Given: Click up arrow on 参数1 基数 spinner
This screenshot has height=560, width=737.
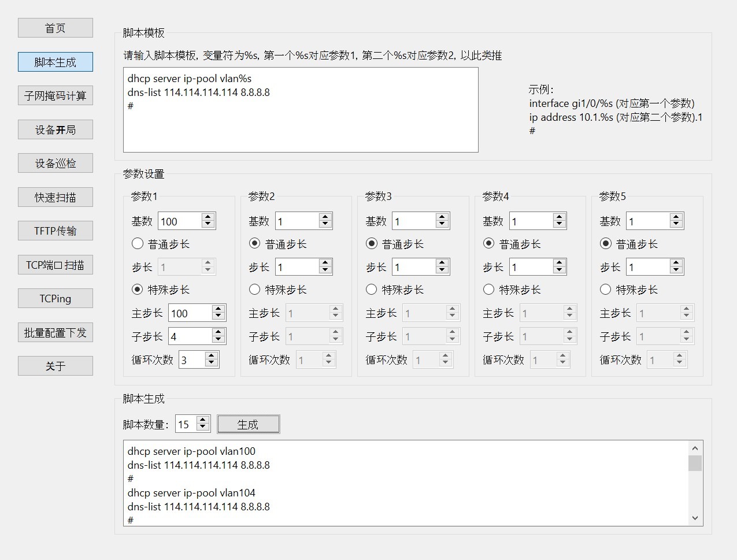Looking at the screenshot, I should tap(208, 217).
